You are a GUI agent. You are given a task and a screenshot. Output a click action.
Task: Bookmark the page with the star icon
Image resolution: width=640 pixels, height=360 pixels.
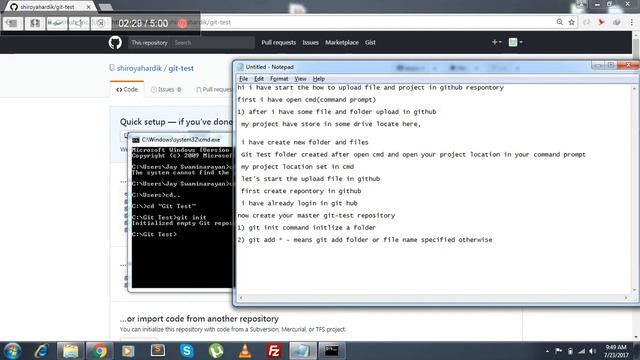[x=571, y=22]
